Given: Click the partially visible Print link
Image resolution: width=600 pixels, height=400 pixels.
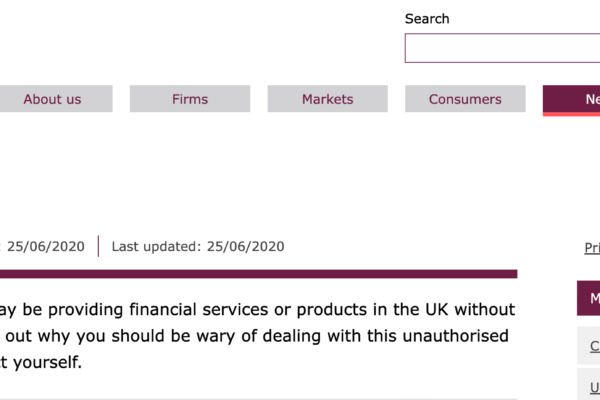Looking at the screenshot, I should [x=592, y=248].
